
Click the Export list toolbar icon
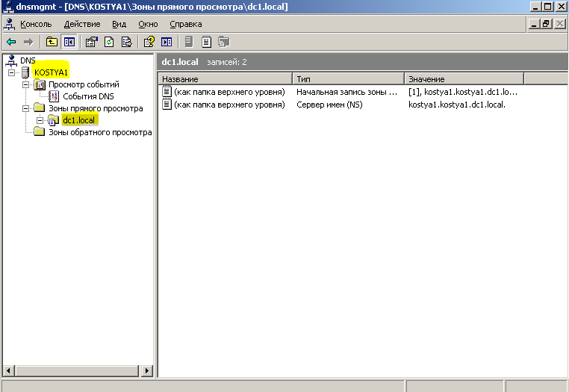[126, 42]
